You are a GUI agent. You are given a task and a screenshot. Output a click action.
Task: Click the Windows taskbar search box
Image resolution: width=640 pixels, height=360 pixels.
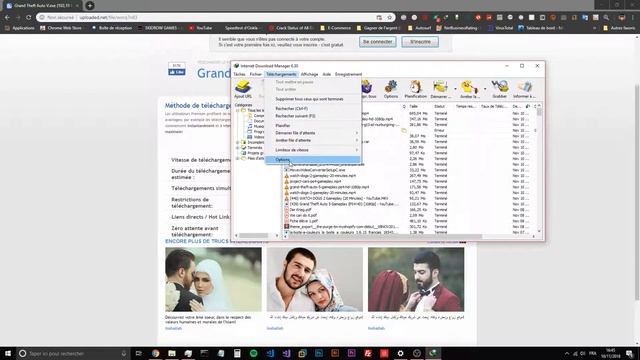coord(73,353)
